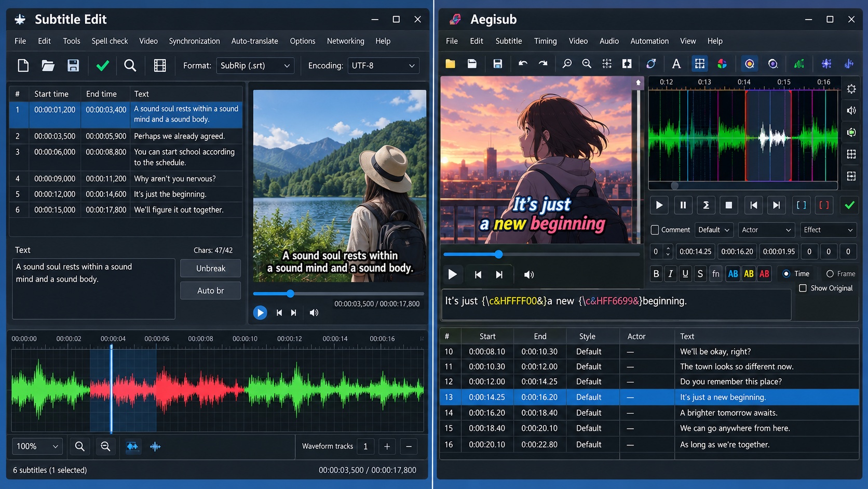Open the Effect dropdown in Aegisub
The image size is (868, 489).
tap(828, 230)
